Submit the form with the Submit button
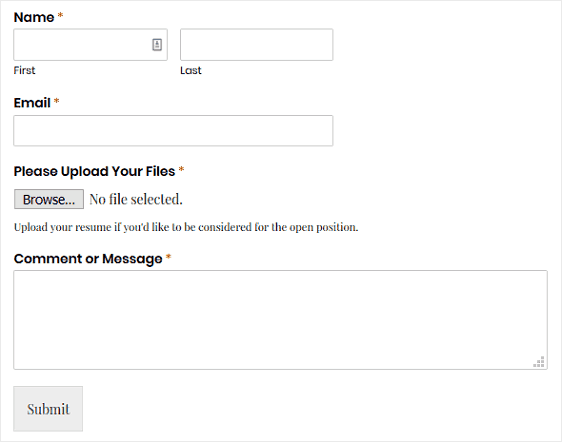This screenshot has height=442, width=562. click(x=48, y=409)
